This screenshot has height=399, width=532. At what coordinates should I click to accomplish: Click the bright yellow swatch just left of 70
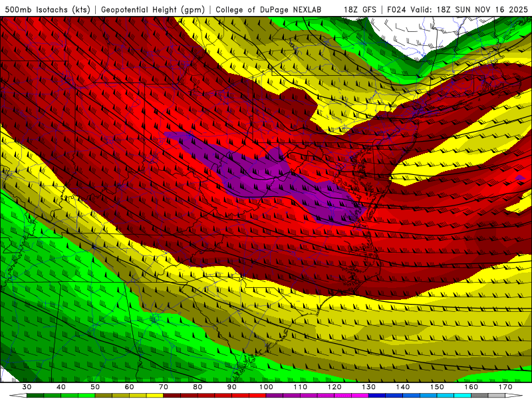(x=155, y=396)
